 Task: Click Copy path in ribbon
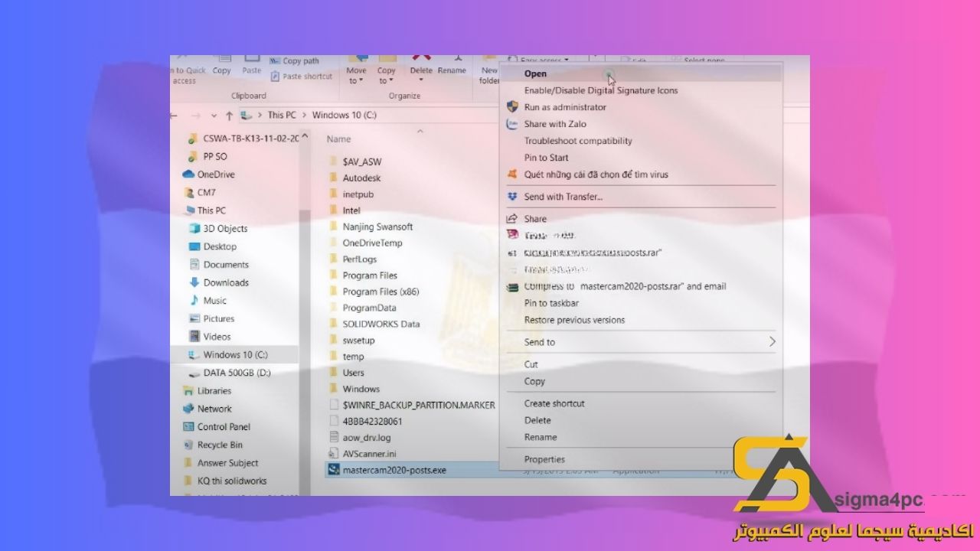click(x=295, y=61)
